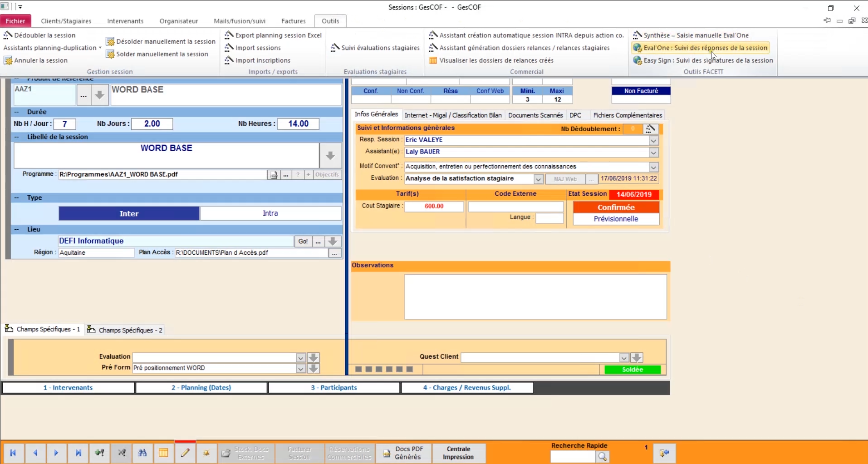Image resolution: width=868 pixels, height=464 pixels.
Task: Click the binoculars search icon in bottom toolbar
Action: coord(142,453)
